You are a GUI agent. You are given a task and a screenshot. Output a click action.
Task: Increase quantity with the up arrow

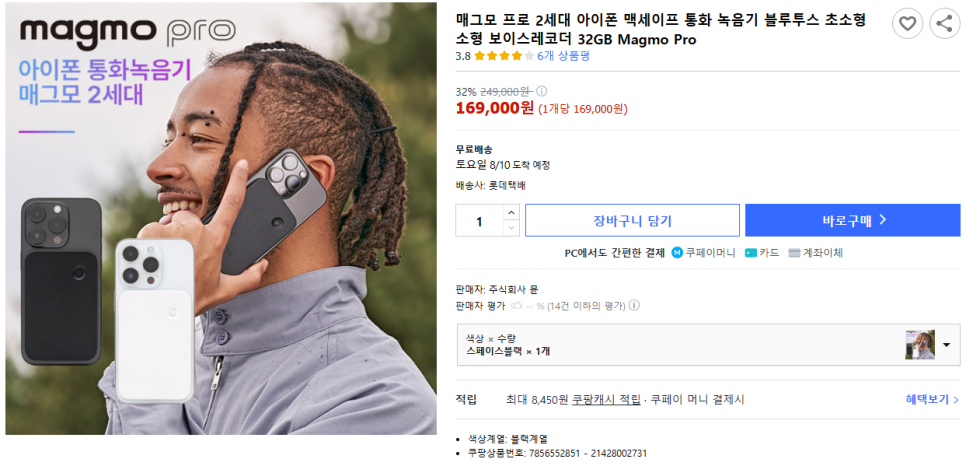pyautogui.click(x=511, y=212)
